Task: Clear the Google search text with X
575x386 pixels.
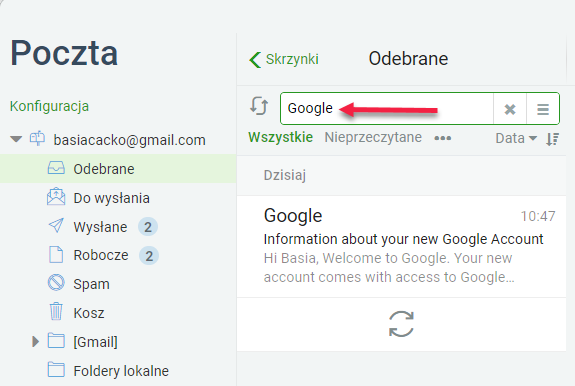Action: (510, 109)
